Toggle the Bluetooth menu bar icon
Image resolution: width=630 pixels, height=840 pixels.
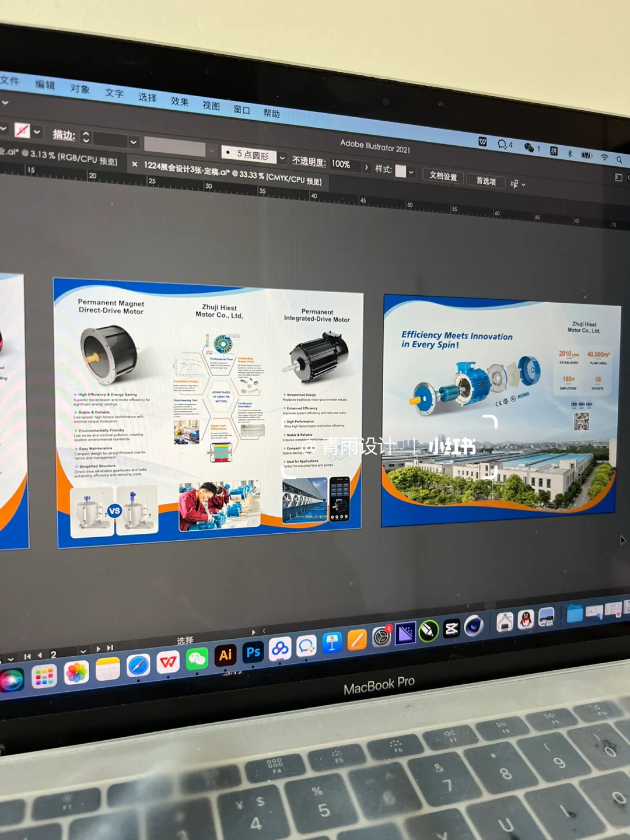pos(570,153)
